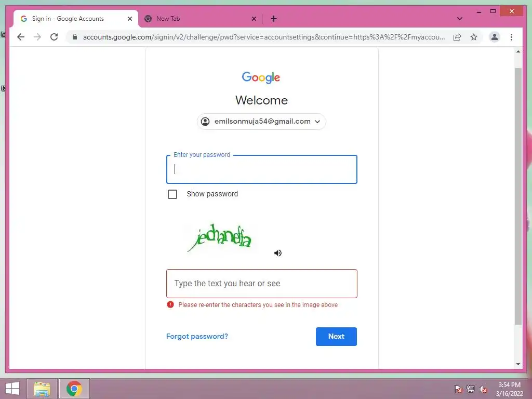This screenshot has width=532, height=399.
Task: Open the tab search chevron dropdown
Action: pos(459,19)
